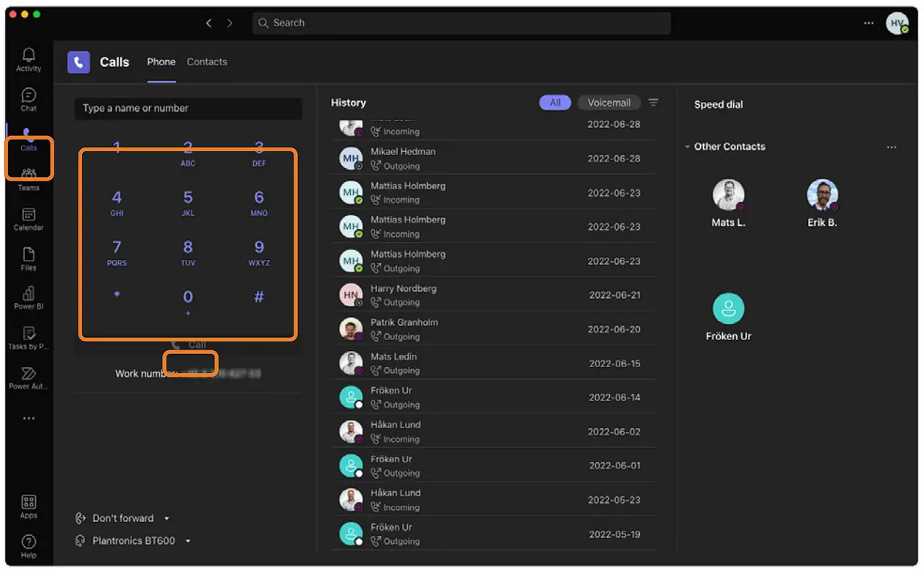This screenshot has width=924, height=572.
Task: Click the purple Calls phone logo
Action: [79, 62]
